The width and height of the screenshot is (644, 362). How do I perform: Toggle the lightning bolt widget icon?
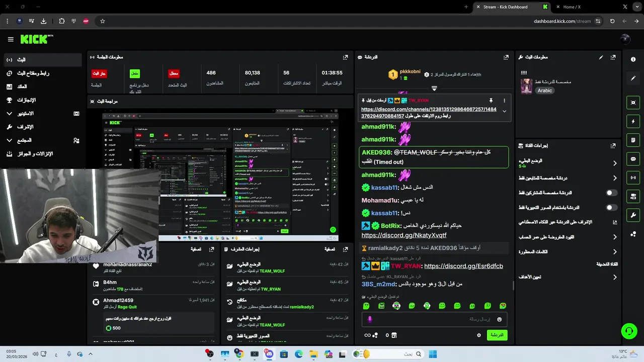point(633,121)
